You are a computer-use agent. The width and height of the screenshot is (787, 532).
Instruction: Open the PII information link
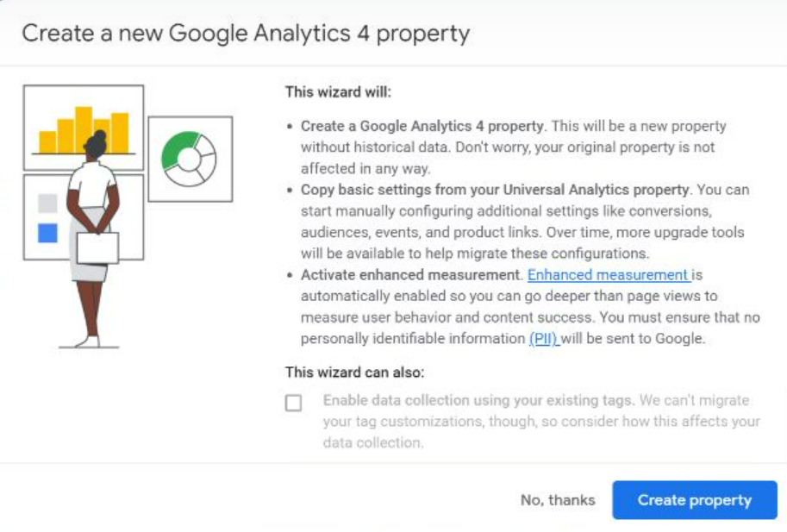(544, 339)
